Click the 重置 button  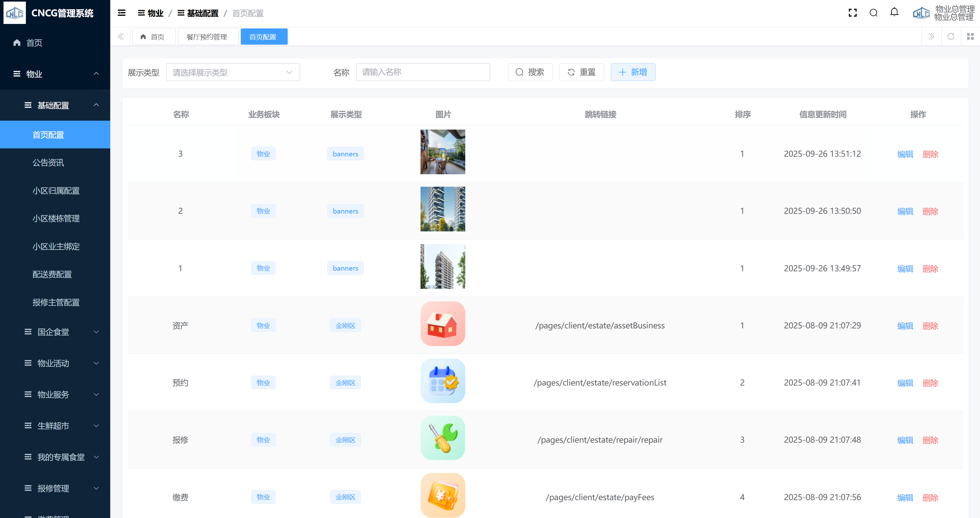point(581,72)
